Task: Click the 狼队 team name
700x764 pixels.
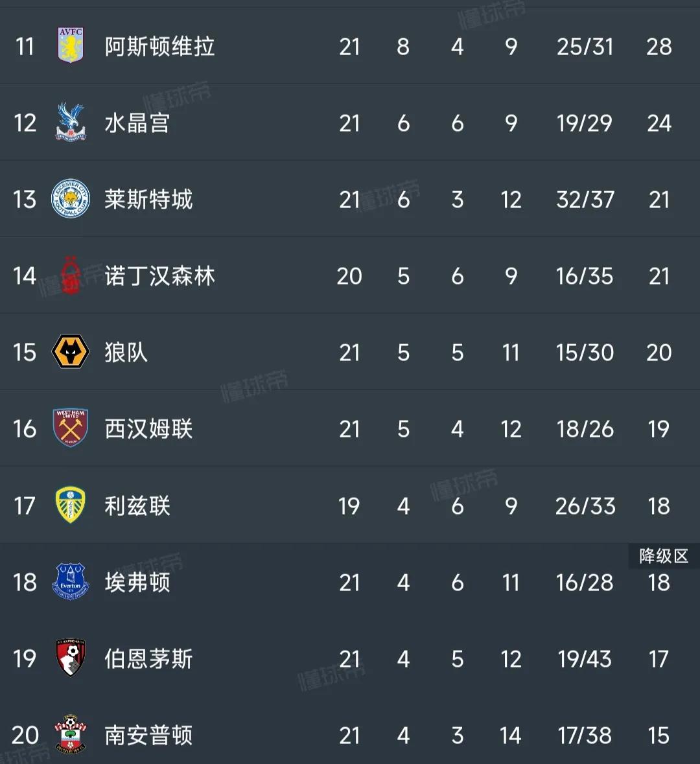Action: [126, 353]
